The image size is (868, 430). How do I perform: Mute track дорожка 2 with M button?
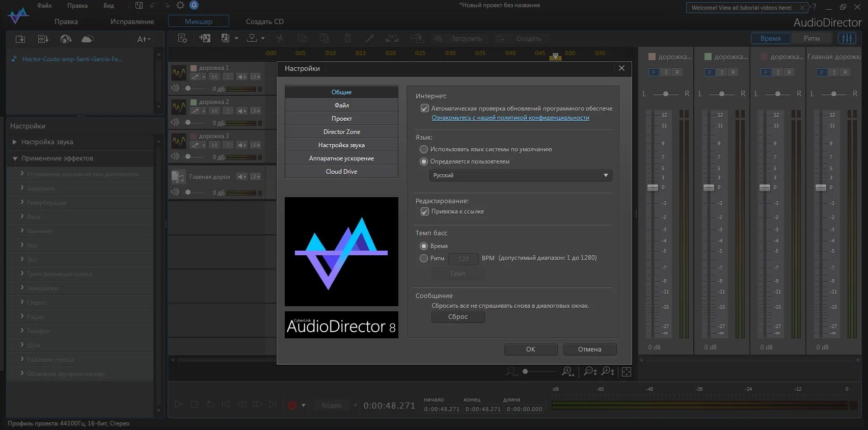point(214,111)
